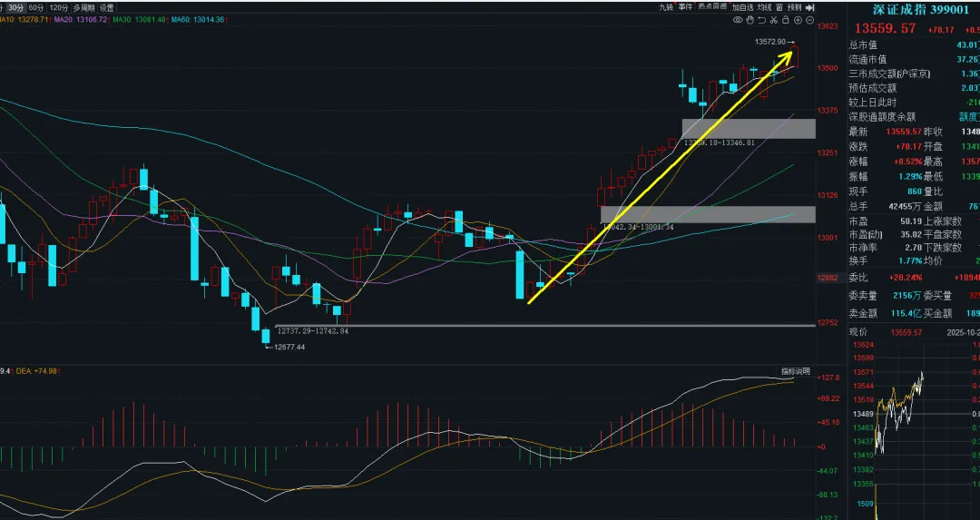The width and height of the screenshot is (980, 520).
Task: Select the scissors cut icon
Action: tap(774, 20)
